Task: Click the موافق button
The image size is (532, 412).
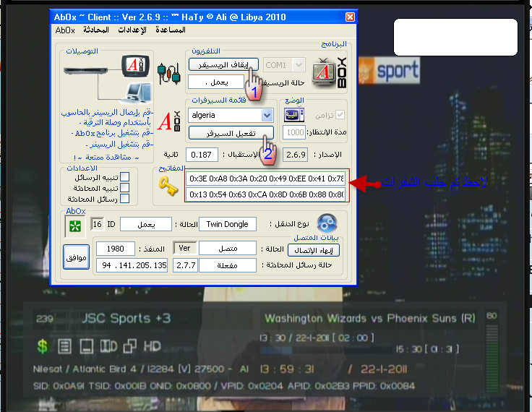Action: click(76, 257)
